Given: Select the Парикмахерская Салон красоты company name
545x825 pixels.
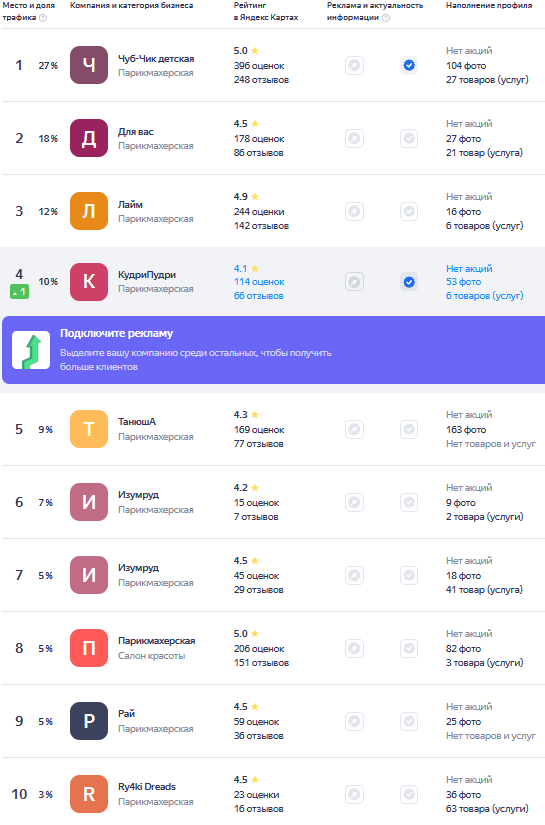Looking at the screenshot, I should coord(156,641).
